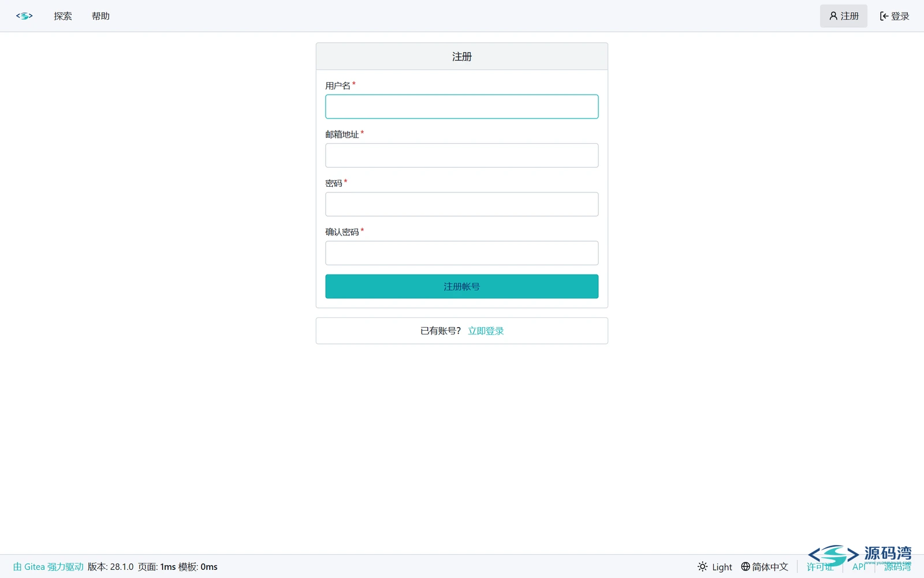Viewport: 924px width, 578px height.
Task: Open the 探索 menu item
Action: point(63,16)
